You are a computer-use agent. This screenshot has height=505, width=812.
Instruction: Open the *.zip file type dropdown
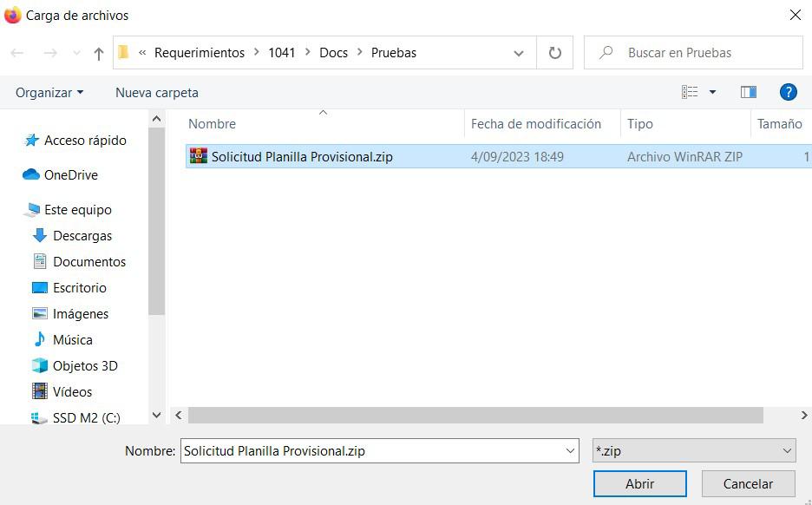(693, 450)
